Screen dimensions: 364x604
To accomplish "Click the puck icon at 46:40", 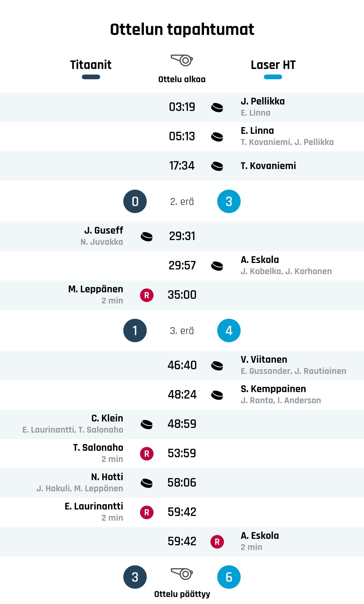I will tap(217, 366).
